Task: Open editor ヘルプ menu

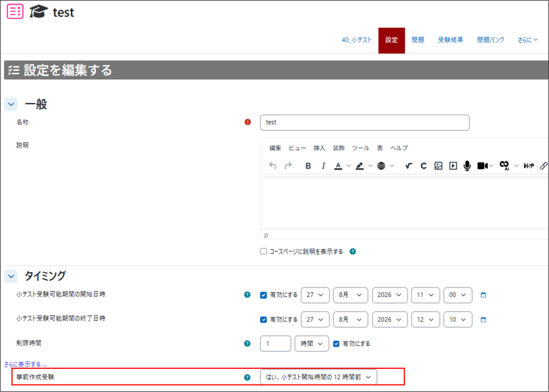Action: (x=399, y=148)
